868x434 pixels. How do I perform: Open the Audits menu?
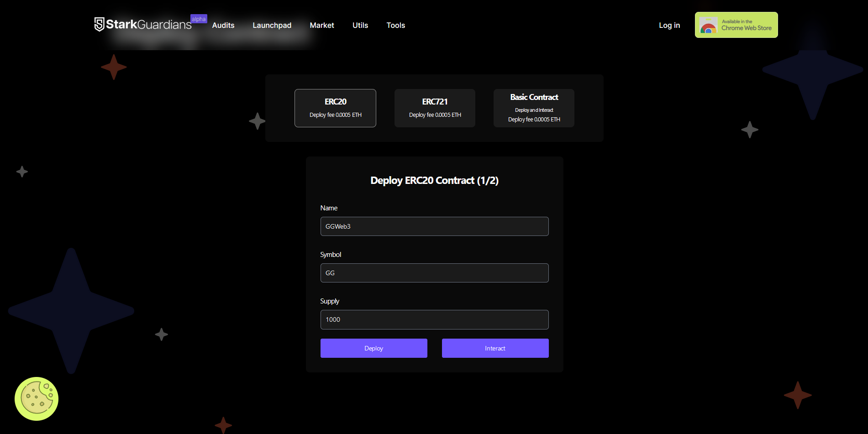[x=223, y=26]
